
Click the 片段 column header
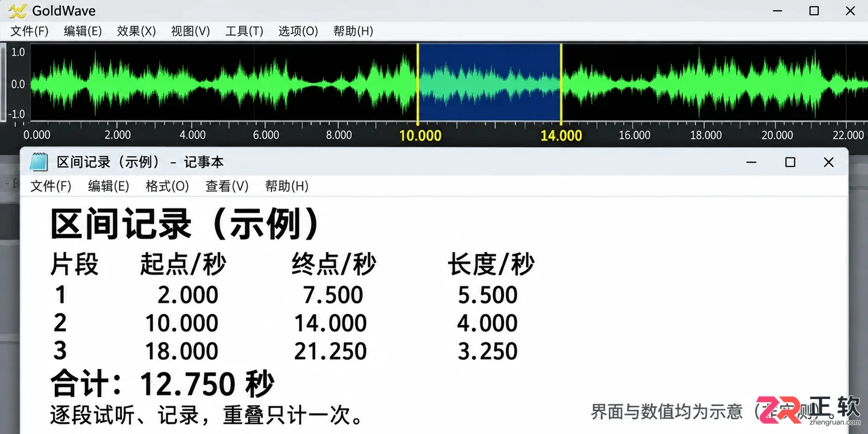pos(75,264)
